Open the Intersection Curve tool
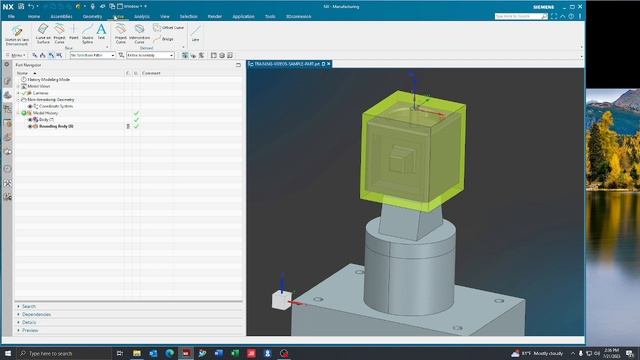This screenshot has height=360, width=640. point(139,33)
